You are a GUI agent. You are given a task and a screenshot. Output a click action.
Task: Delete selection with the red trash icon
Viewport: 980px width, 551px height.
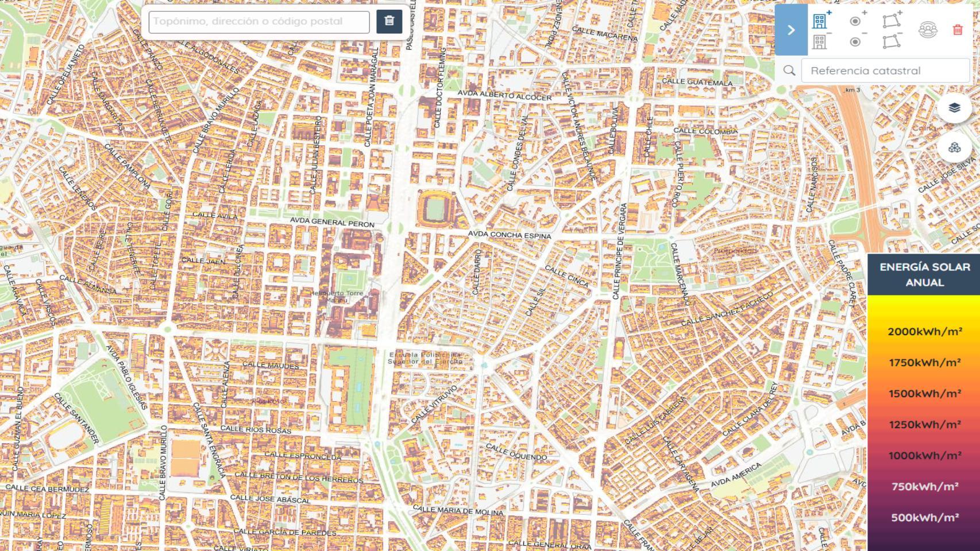click(x=957, y=30)
